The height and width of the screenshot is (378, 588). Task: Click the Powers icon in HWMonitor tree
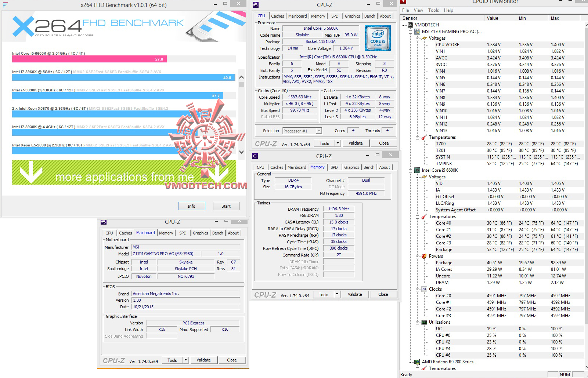pyautogui.click(x=424, y=256)
